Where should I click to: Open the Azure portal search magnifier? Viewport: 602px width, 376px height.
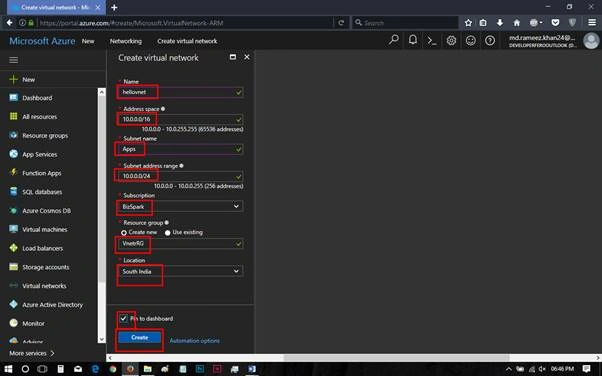(x=394, y=40)
